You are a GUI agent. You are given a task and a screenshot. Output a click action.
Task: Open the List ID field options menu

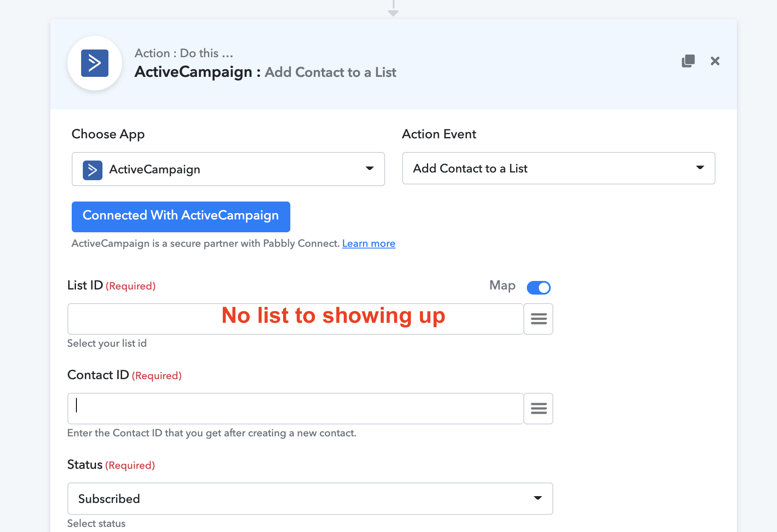(x=538, y=319)
